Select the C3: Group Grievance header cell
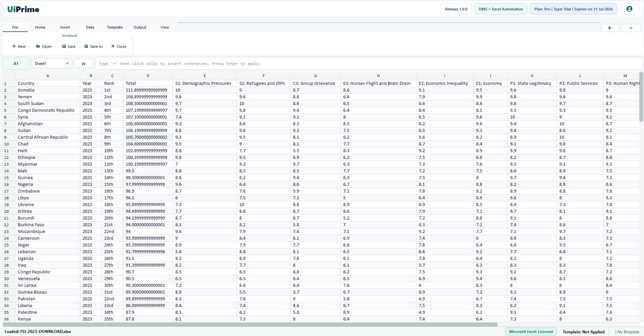Image resolution: width=644 pixels, height=336 pixels. coord(316,83)
